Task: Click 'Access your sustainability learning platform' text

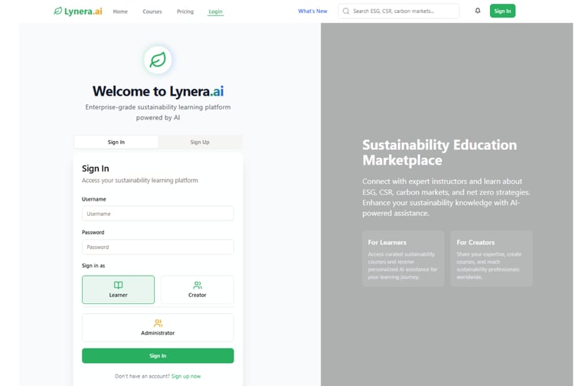Action: click(x=140, y=181)
